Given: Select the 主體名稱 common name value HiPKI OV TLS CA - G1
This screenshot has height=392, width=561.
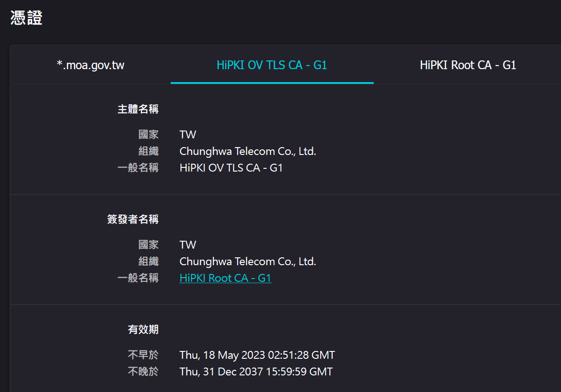Looking at the screenshot, I should (231, 168).
